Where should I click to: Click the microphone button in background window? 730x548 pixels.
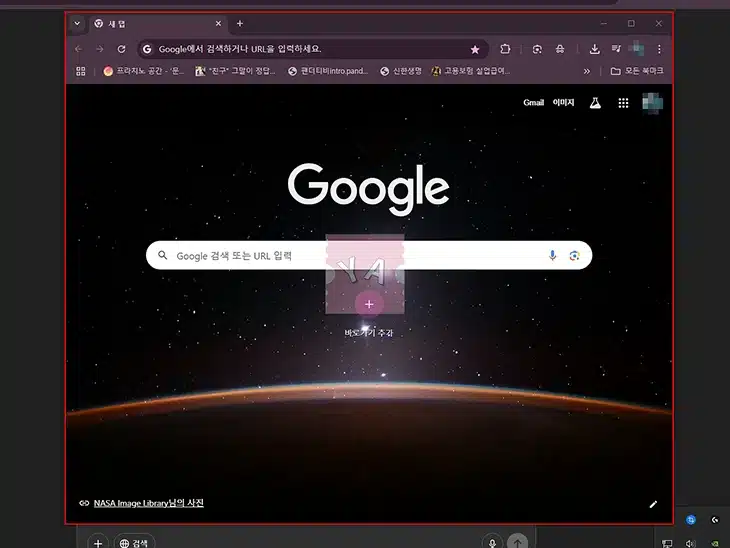(492, 543)
